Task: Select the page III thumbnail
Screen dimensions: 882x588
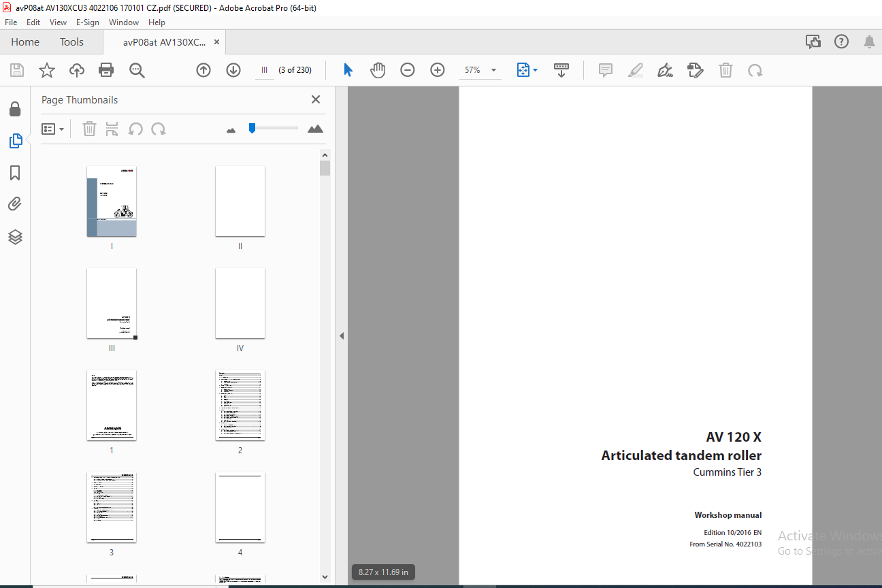Action: (x=112, y=304)
